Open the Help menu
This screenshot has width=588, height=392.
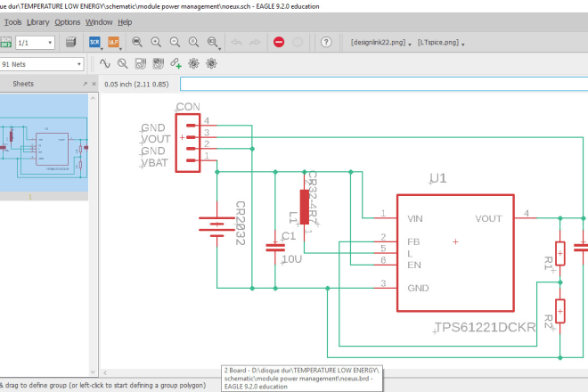[125, 22]
